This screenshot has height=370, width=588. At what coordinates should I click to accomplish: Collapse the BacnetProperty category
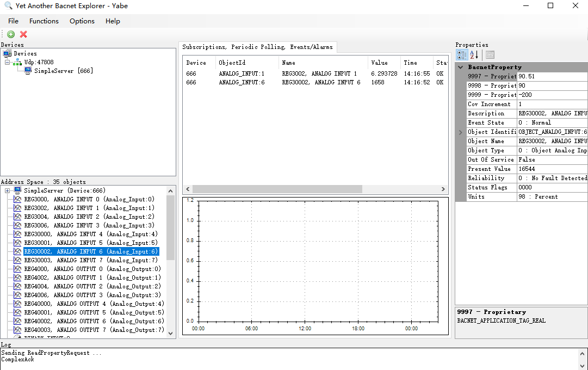(461, 67)
